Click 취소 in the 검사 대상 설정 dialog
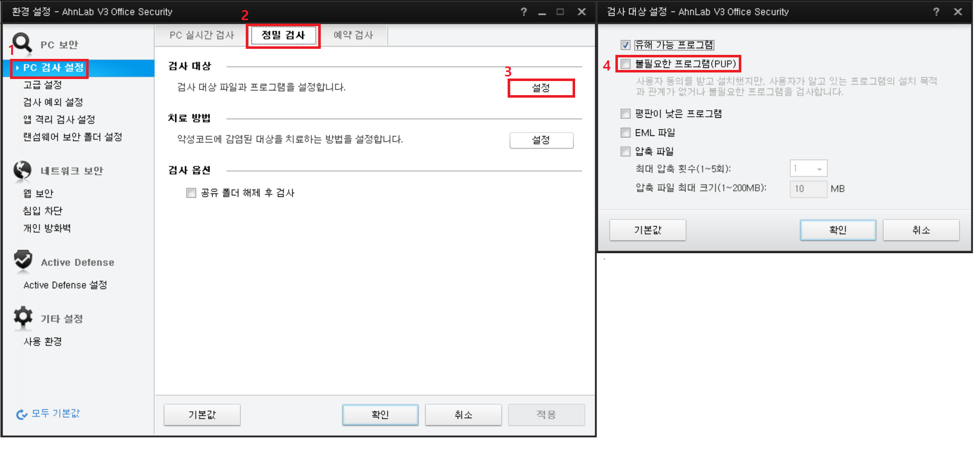 [921, 230]
